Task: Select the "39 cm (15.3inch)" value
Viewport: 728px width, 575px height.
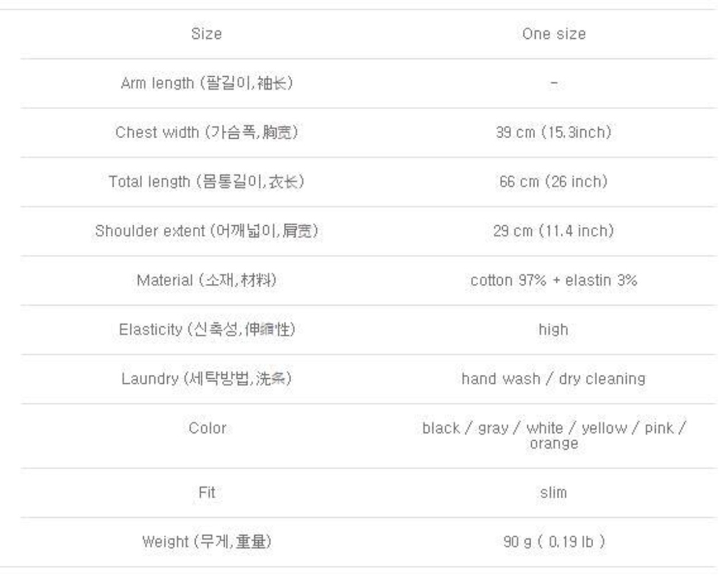Action: (x=553, y=133)
